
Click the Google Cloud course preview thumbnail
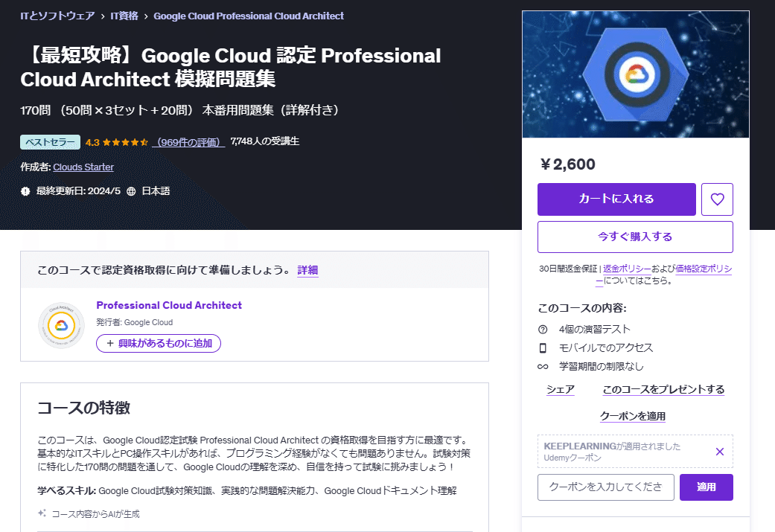pyautogui.click(x=635, y=74)
